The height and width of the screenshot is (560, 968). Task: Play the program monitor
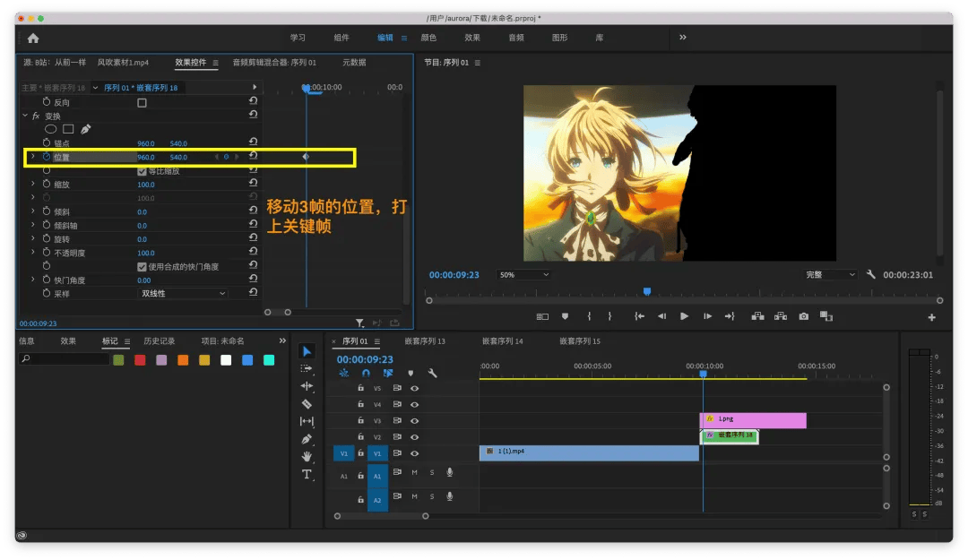(684, 316)
